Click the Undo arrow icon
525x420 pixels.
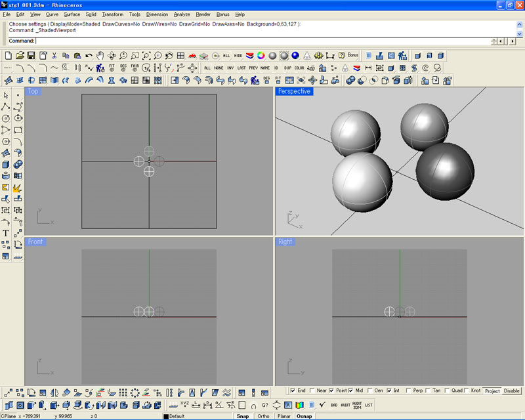(89, 56)
